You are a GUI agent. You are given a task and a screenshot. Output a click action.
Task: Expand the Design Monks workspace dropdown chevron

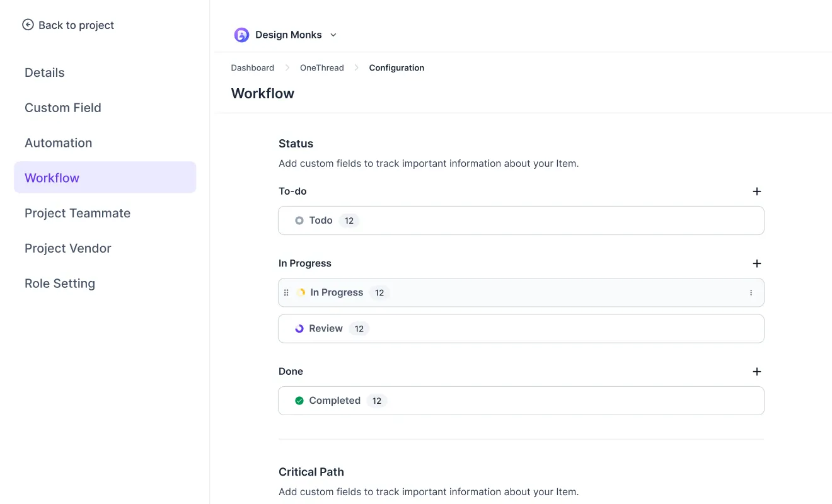pyautogui.click(x=333, y=35)
